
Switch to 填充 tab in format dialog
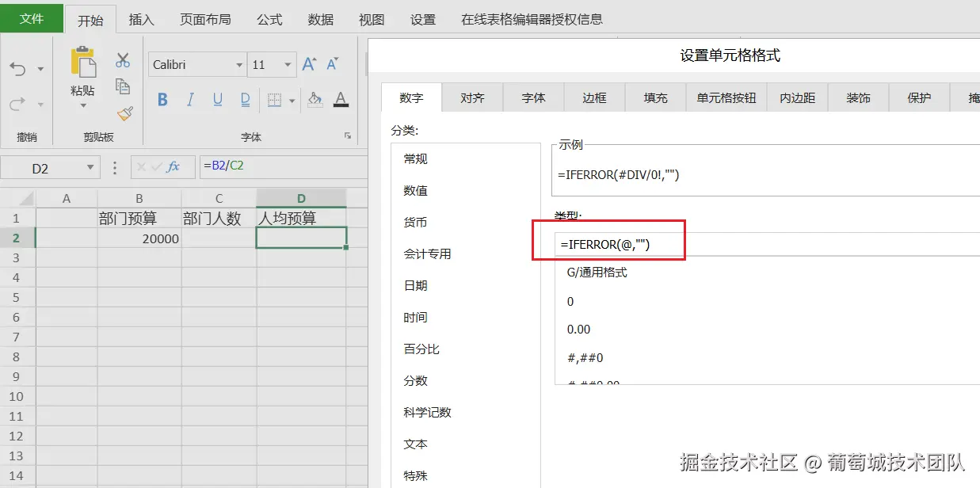tap(655, 98)
